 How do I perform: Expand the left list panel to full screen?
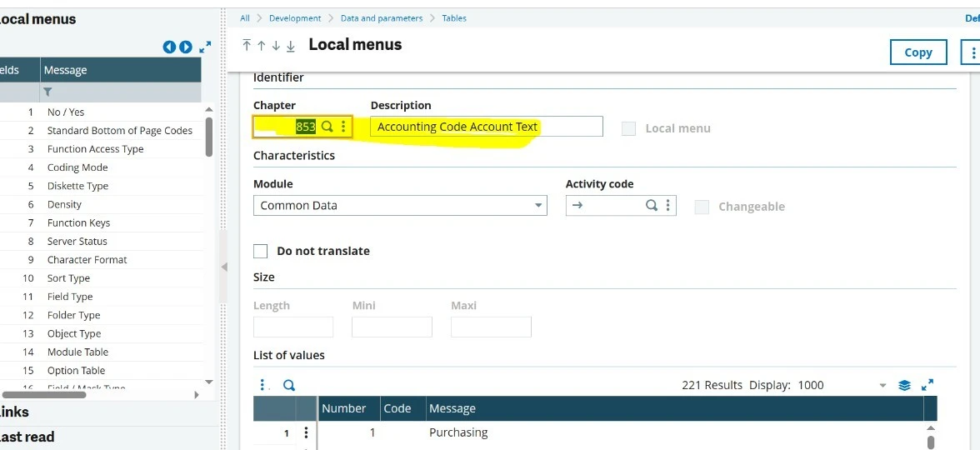(x=205, y=47)
